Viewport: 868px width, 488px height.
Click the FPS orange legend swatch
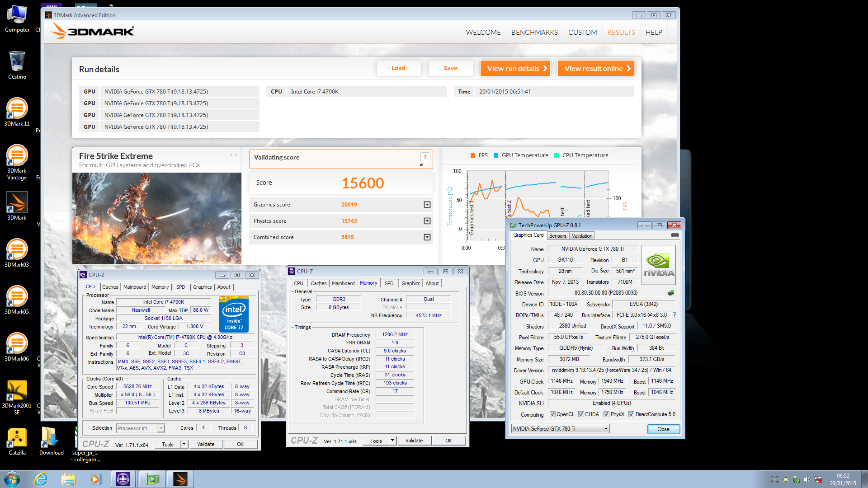473,155
